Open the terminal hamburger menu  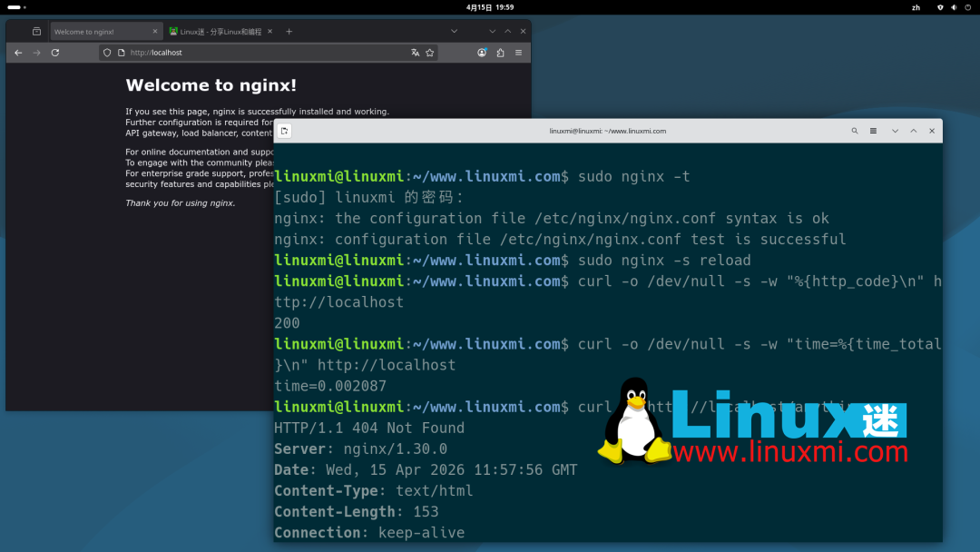[x=873, y=130]
